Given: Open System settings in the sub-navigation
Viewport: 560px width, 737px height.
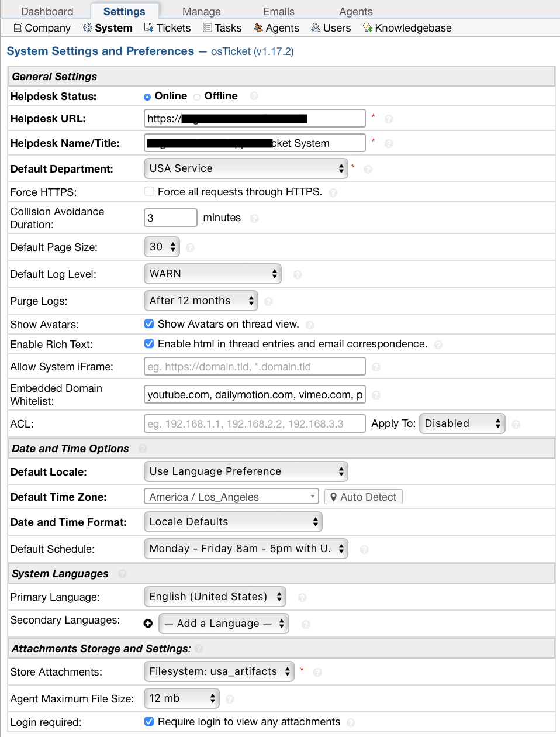Looking at the screenshot, I should pos(108,28).
